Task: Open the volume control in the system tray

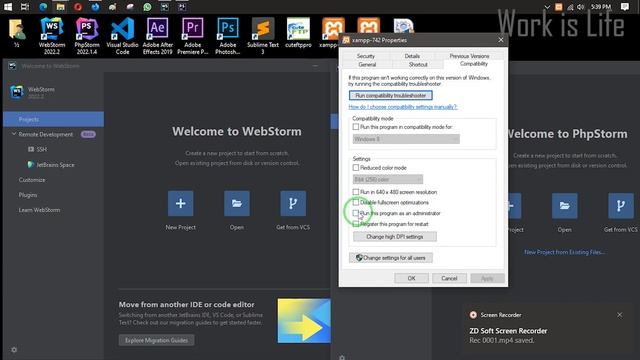Action: pos(580,7)
